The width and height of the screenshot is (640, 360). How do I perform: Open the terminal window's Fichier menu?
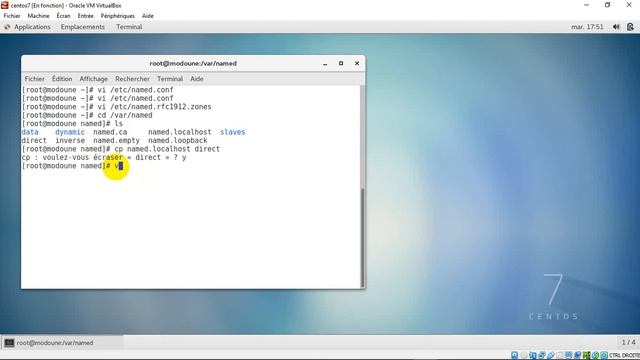point(34,79)
